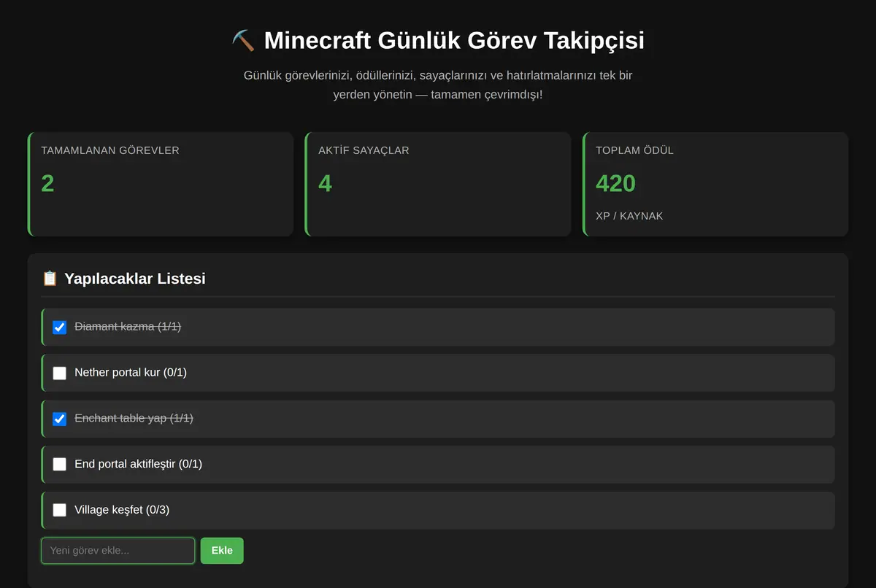Tick the End portal aktifleştir checkbox
876x588 pixels.
(x=60, y=465)
